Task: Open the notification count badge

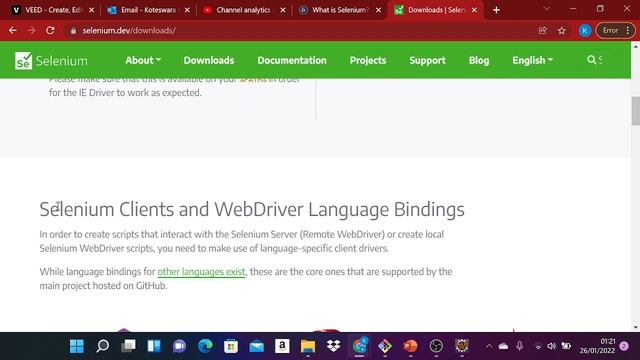Action: (624, 346)
